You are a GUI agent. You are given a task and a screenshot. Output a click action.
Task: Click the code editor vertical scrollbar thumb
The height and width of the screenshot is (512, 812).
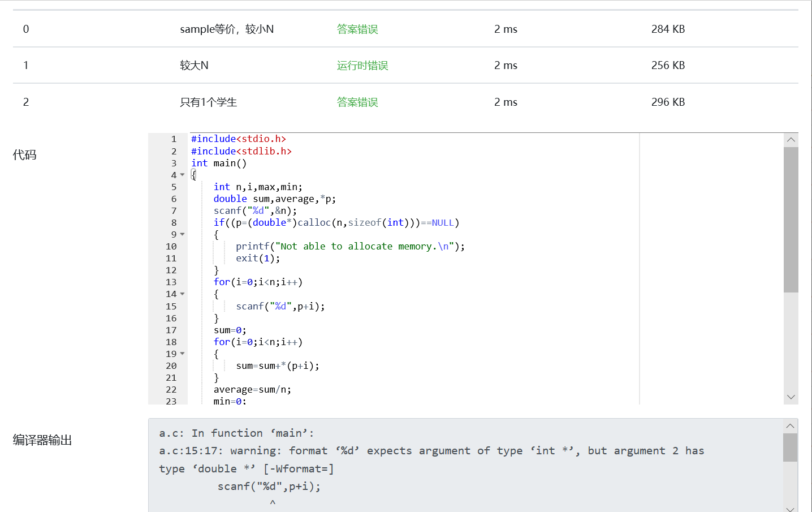click(x=791, y=220)
